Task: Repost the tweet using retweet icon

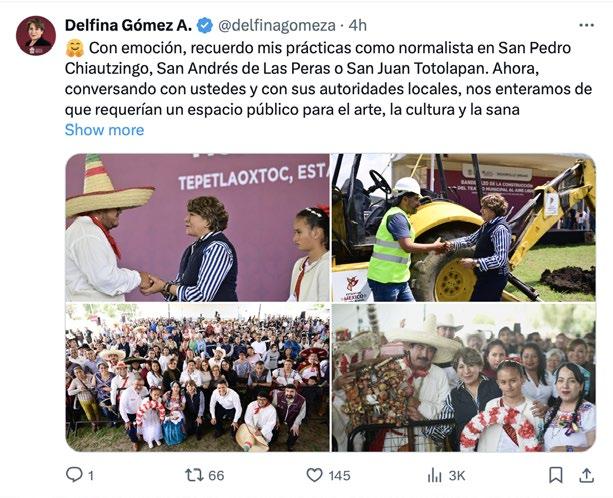Action: tap(194, 475)
